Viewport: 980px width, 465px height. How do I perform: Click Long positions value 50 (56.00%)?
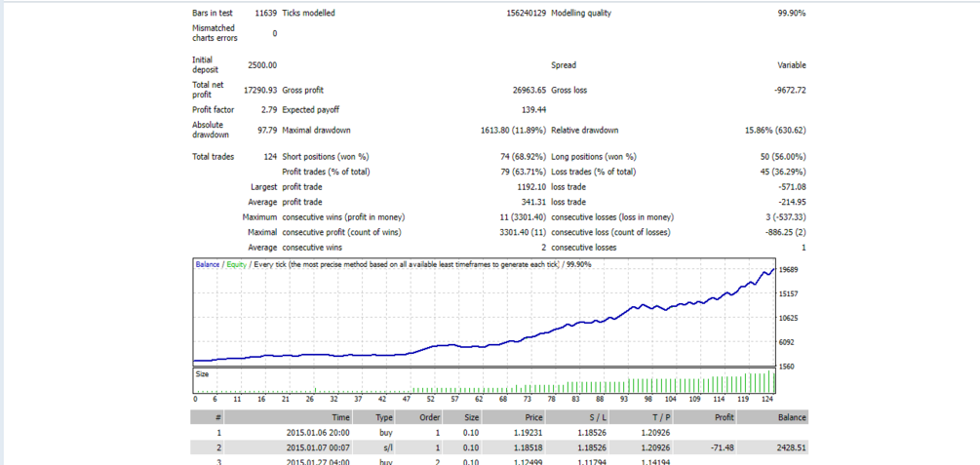784,157
